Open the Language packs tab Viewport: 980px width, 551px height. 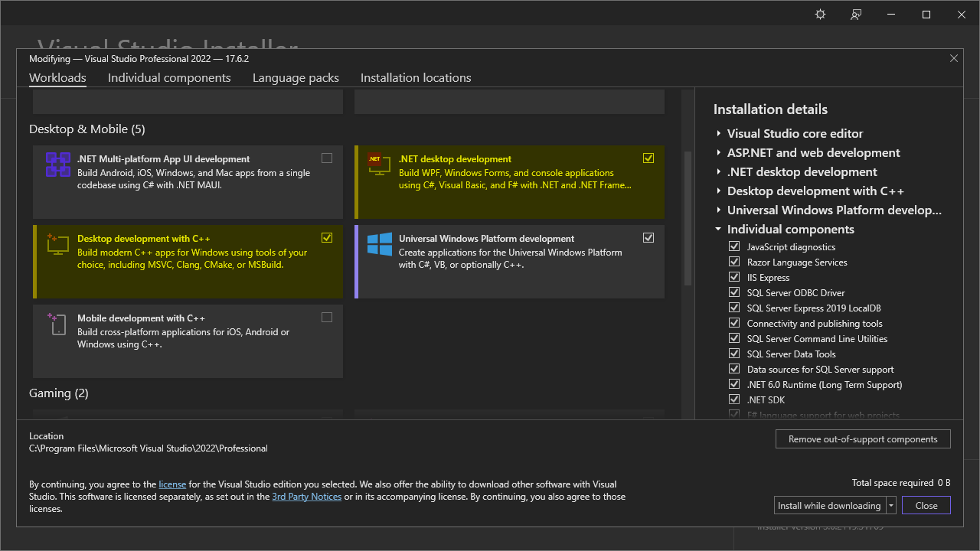296,78
